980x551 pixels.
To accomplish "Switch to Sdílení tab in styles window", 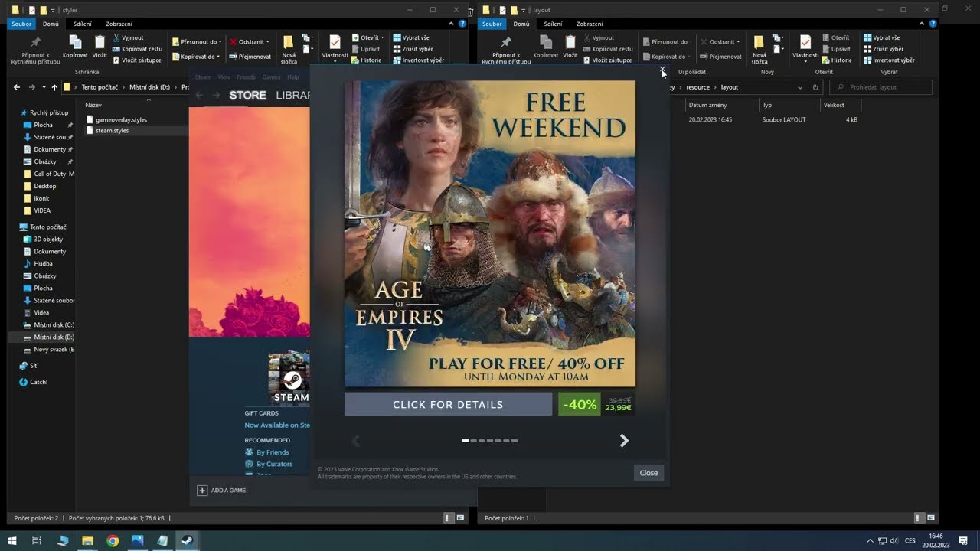I will point(82,24).
